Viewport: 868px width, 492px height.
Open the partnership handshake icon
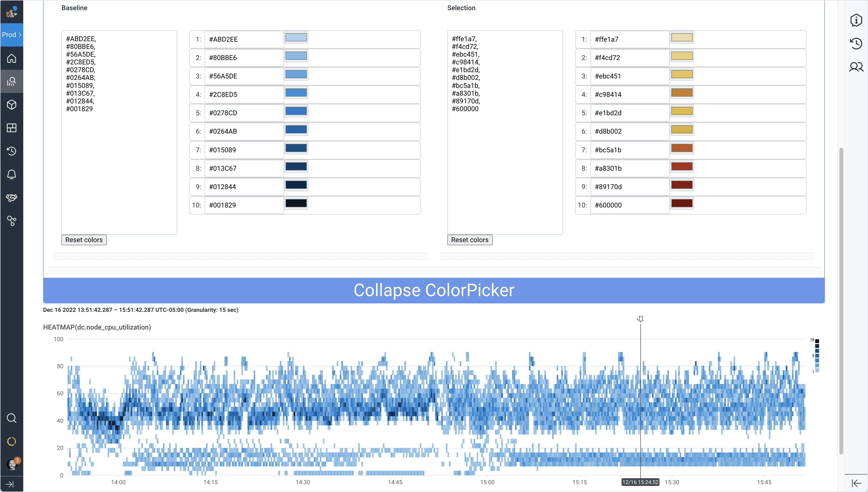11,198
